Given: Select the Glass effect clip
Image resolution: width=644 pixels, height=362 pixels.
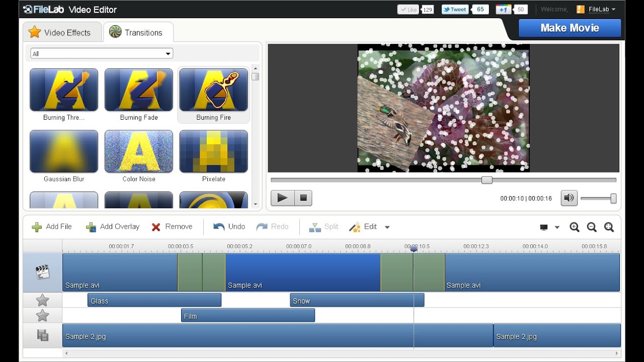Looking at the screenshot, I should pyautogui.click(x=154, y=300).
